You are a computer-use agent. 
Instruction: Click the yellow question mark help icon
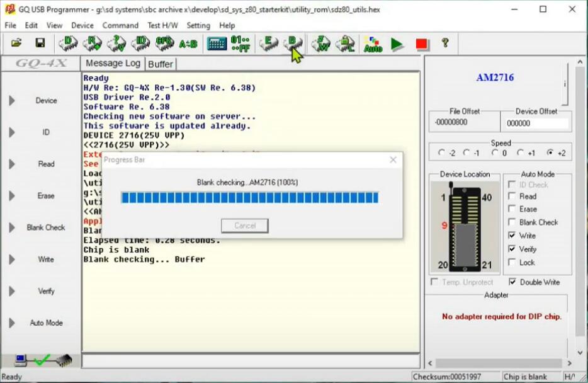445,43
